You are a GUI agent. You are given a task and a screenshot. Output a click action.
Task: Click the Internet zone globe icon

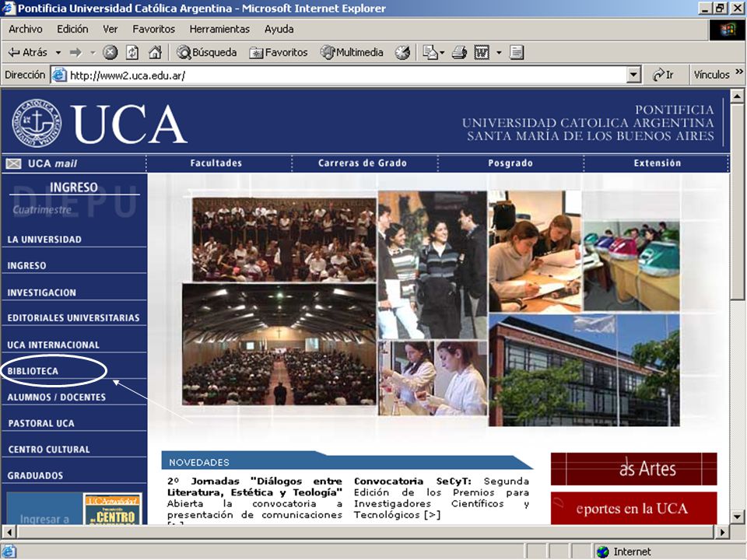602,552
